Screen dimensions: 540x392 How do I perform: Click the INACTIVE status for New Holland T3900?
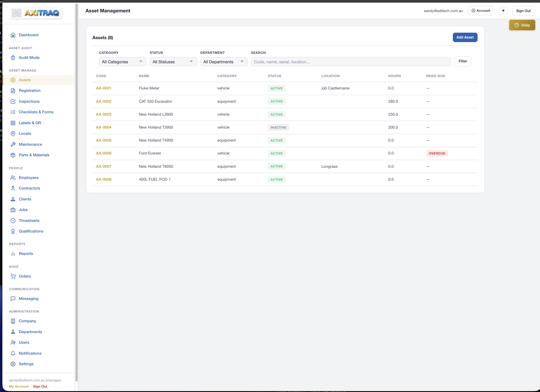278,127
